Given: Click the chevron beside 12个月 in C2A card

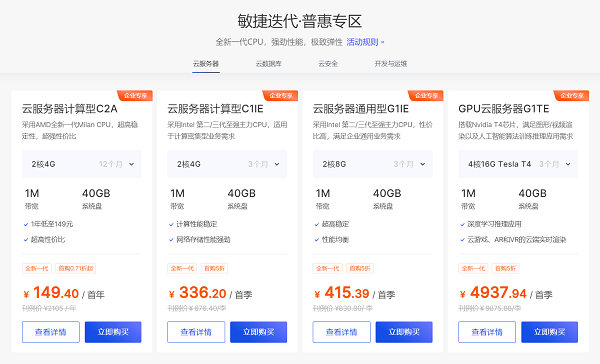Looking at the screenshot, I should pyautogui.click(x=132, y=164).
